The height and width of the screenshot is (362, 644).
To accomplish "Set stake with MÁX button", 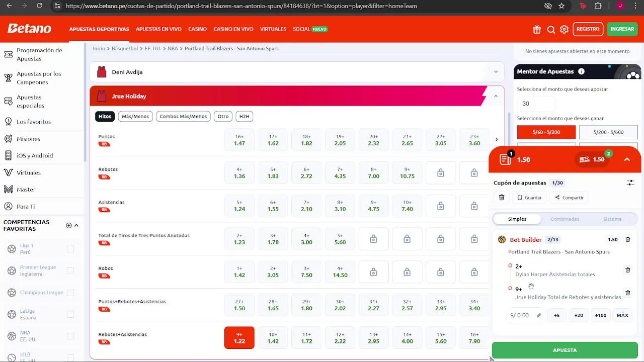I will [x=622, y=315].
